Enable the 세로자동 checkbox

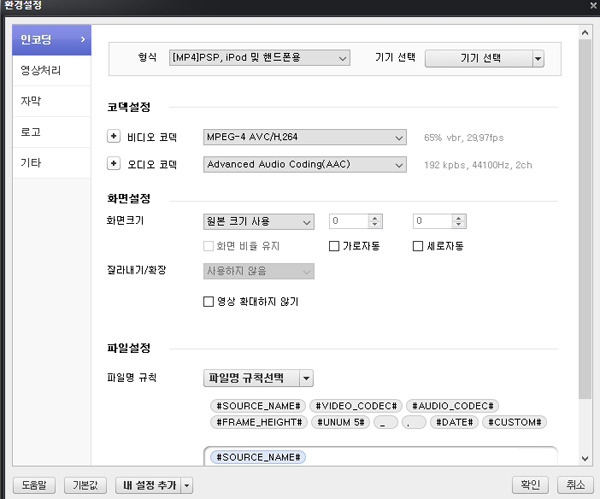[x=418, y=246]
